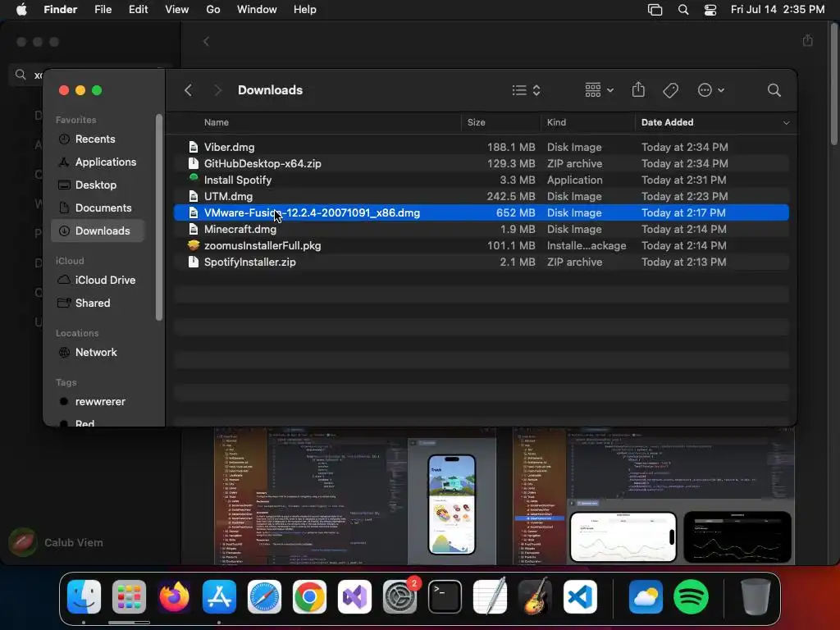Select Applications in the sidebar
Screen dimensions: 840x630
click(98, 162)
